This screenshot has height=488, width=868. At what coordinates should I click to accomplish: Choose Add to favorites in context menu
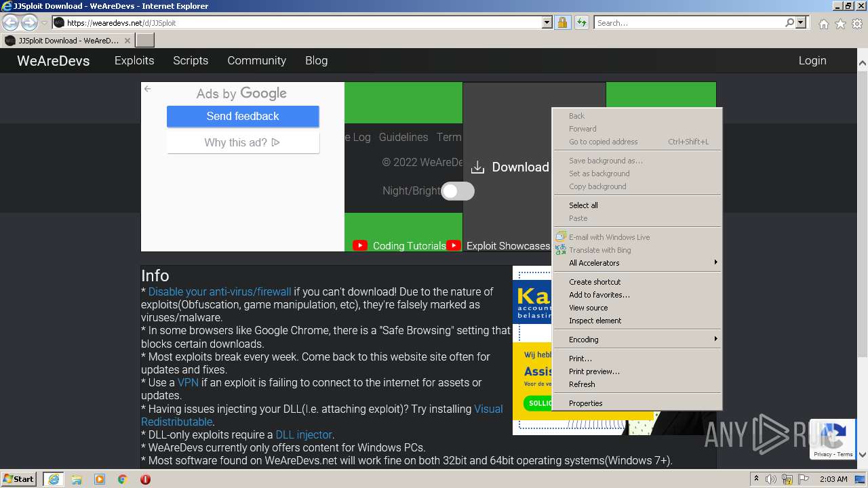click(637, 295)
